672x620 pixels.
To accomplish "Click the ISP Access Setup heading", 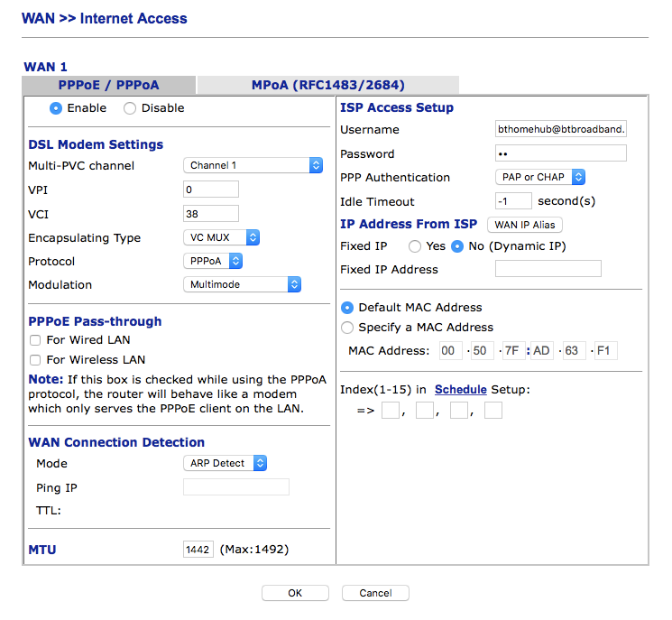I will (397, 107).
